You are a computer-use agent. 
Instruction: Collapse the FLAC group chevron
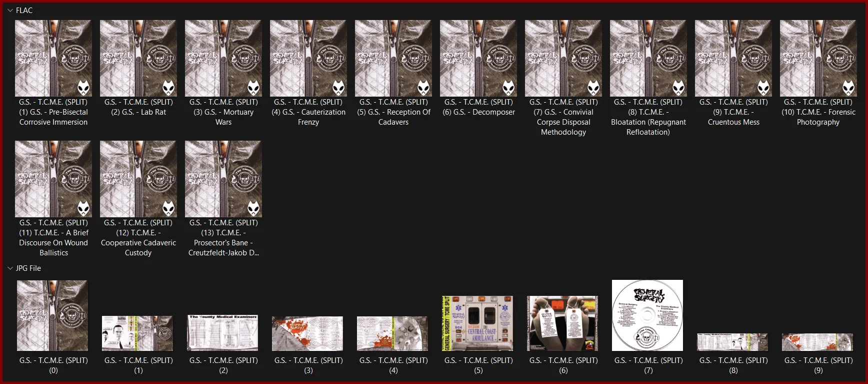pyautogui.click(x=10, y=10)
